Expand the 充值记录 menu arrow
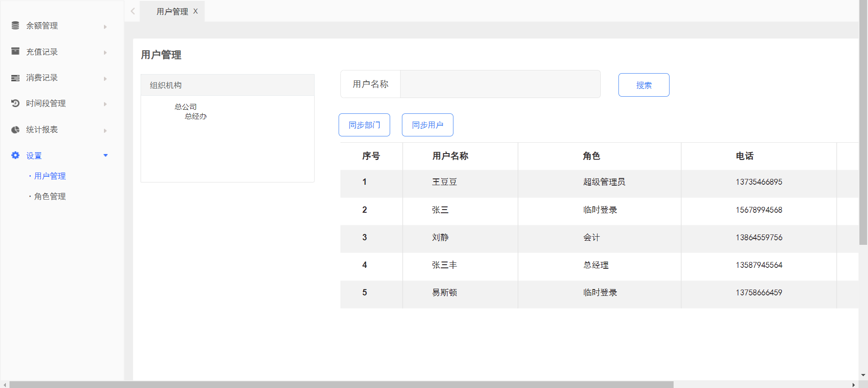868x388 pixels. (x=105, y=52)
